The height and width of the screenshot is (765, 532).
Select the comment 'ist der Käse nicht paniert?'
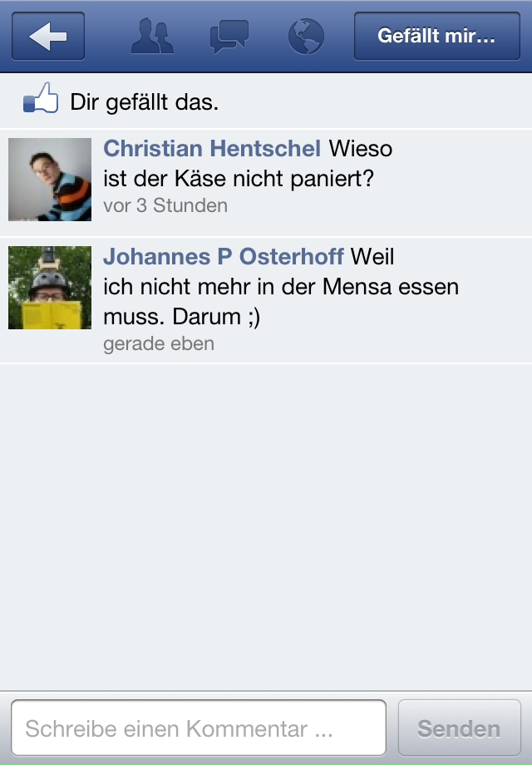[x=239, y=179]
